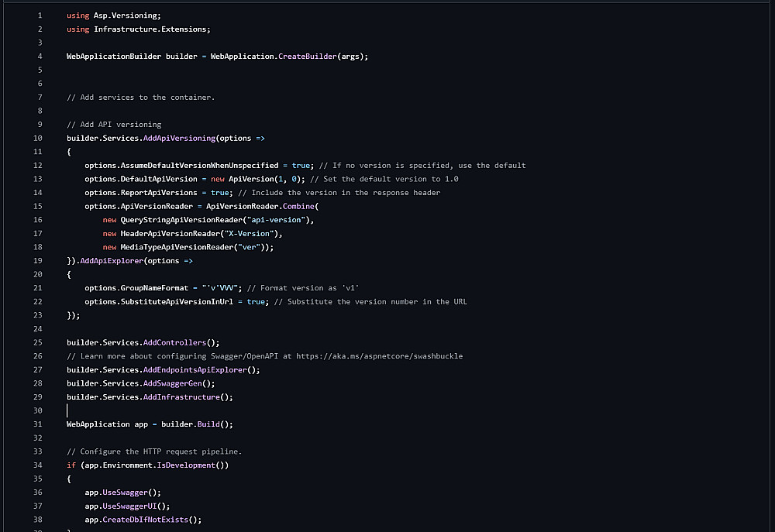Click 'DefaultApiVersion' on line 13
Viewport: 775px width, 532px height.
pyautogui.click(x=159, y=179)
